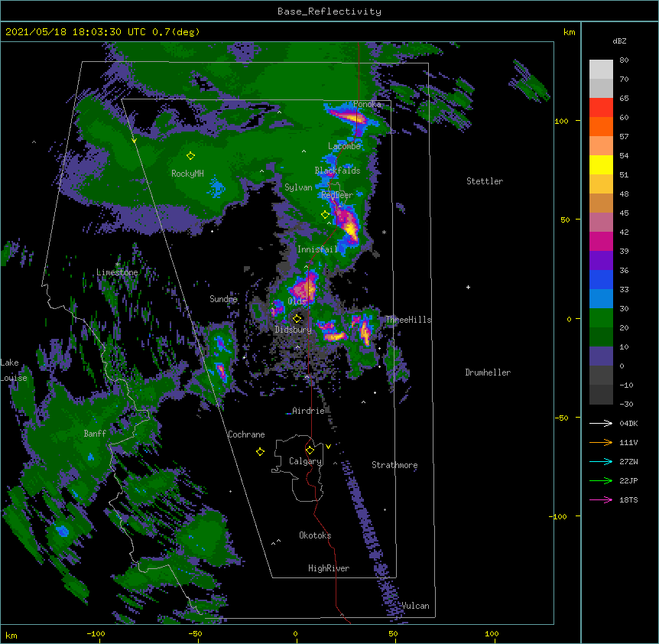Pick the blue 36-33 dBZ legend swatch
Image resolution: width=659 pixels, height=644 pixels.
[x=601, y=279]
